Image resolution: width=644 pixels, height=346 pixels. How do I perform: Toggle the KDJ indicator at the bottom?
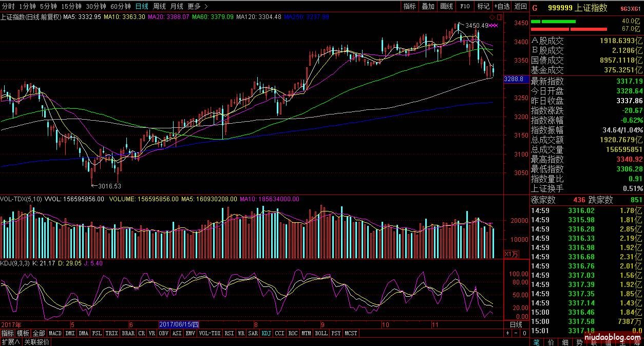266,333
